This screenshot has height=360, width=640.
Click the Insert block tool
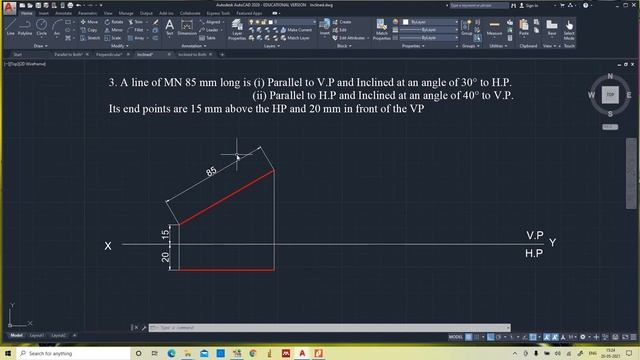(324, 27)
